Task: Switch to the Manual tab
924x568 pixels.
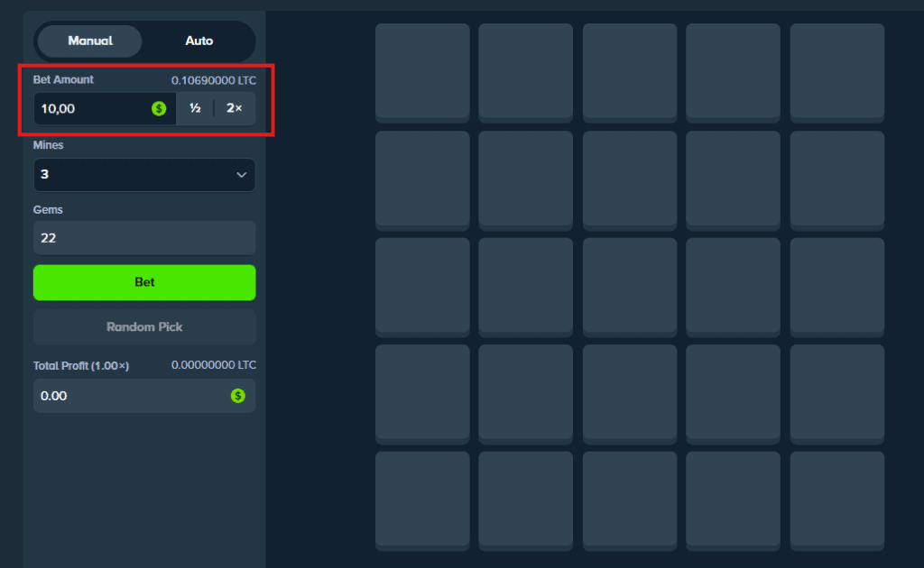Action: (x=88, y=41)
